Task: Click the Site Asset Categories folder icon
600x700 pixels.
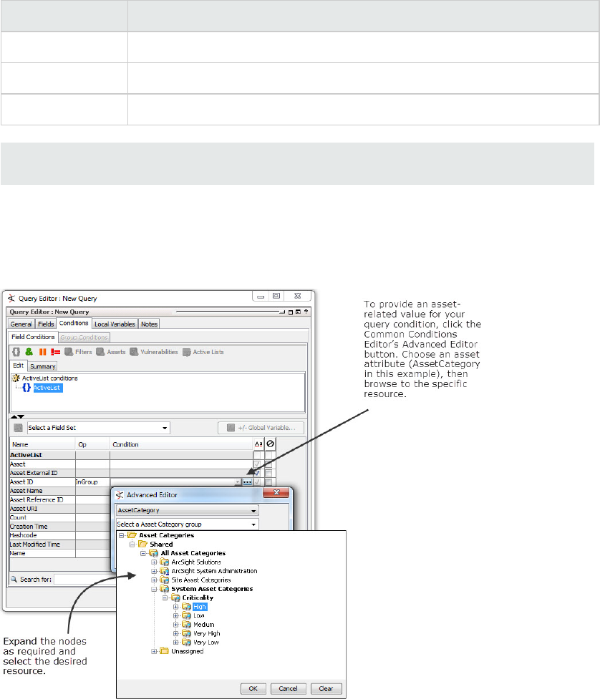Action: [x=165, y=580]
